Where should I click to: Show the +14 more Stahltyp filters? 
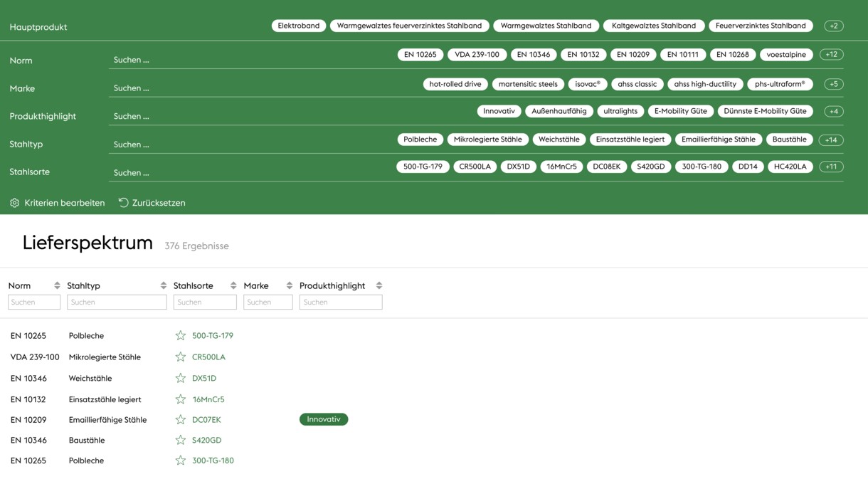click(830, 140)
